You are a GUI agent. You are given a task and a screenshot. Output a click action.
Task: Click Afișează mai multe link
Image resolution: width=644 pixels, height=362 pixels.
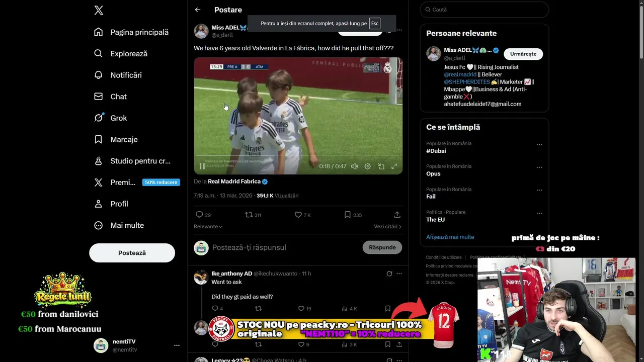(450, 237)
